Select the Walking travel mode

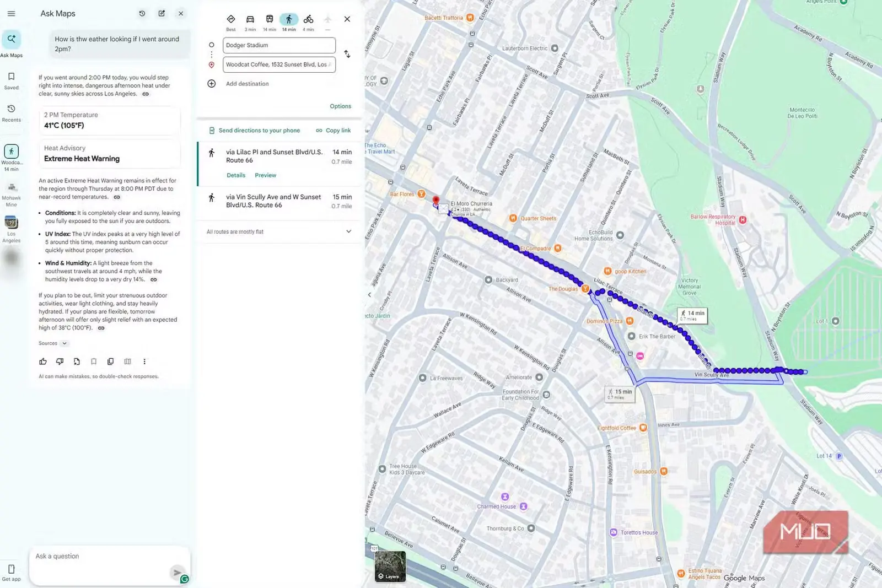point(289,23)
